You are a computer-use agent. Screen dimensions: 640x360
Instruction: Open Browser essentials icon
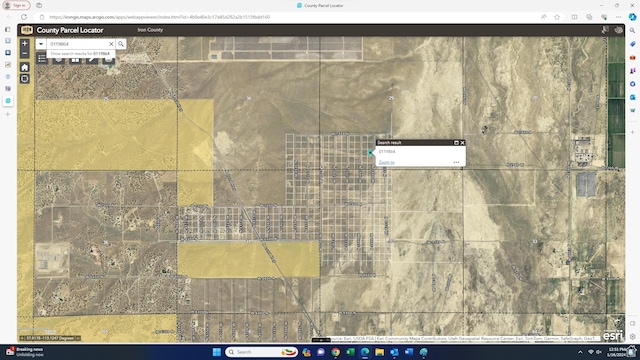(x=604, y=17)
